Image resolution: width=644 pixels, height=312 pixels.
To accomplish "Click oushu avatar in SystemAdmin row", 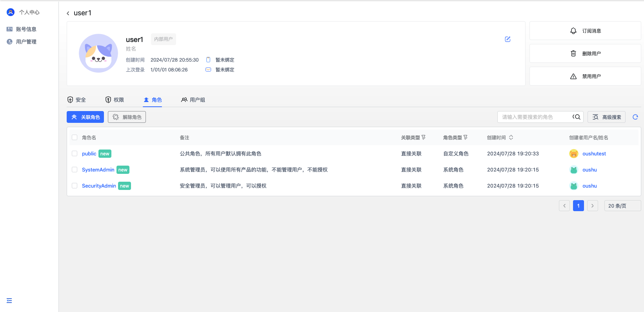I will 574,170.
